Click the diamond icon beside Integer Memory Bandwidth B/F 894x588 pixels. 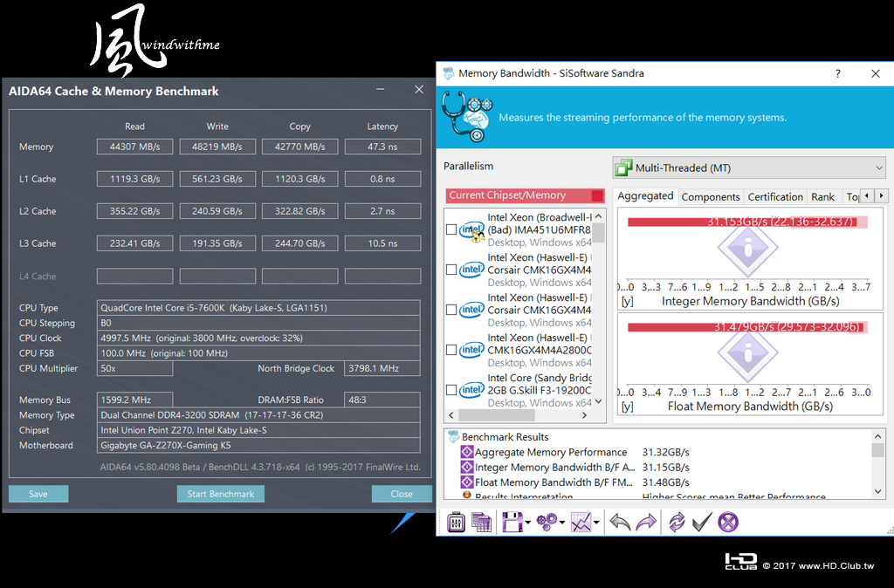(x=467, y=468)
